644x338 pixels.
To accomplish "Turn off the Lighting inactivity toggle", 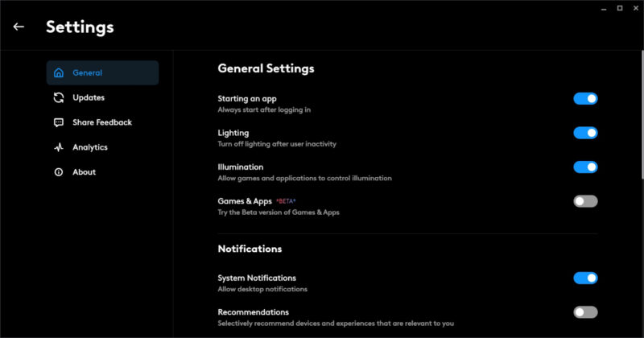I will [x=585, y=133].
